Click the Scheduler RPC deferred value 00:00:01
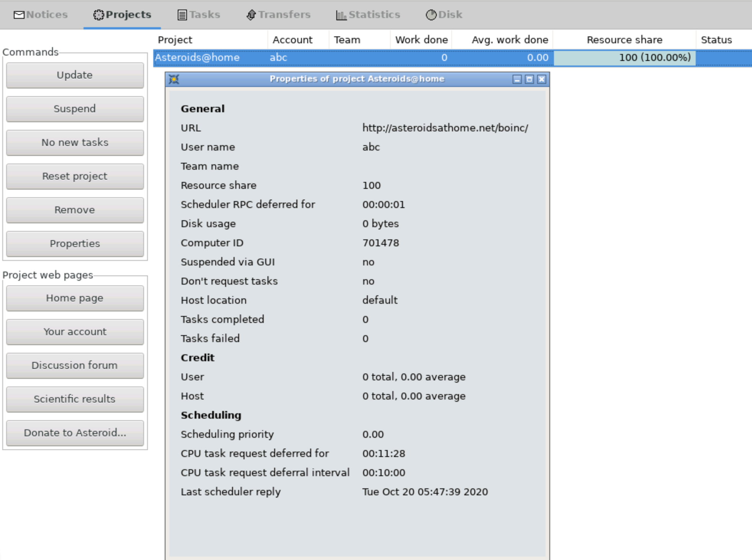 point(383,205)
